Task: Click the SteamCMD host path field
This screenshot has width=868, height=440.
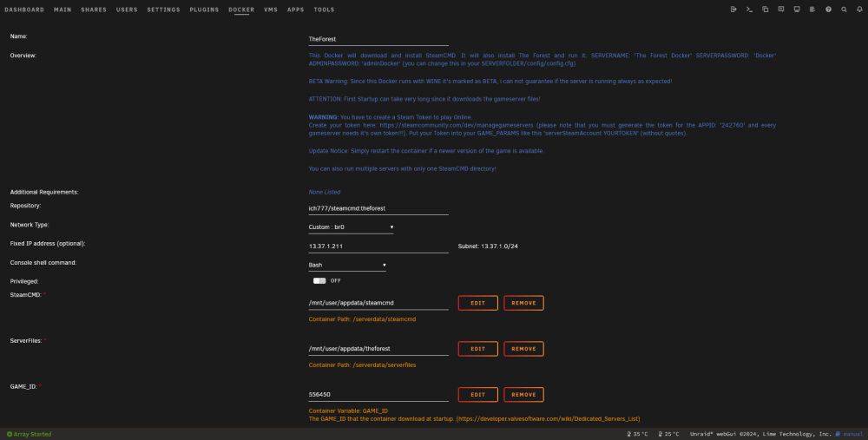Action: coord(378,303)
